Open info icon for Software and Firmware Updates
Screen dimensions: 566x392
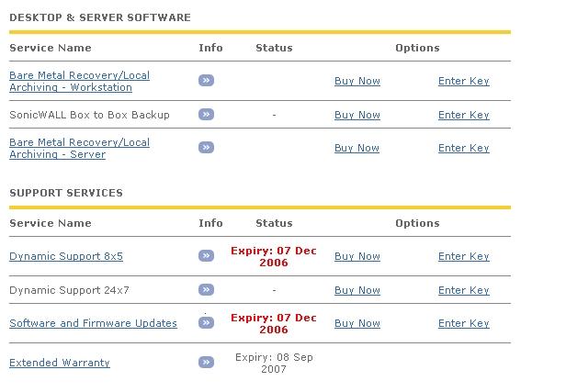(x=206, y=322)
